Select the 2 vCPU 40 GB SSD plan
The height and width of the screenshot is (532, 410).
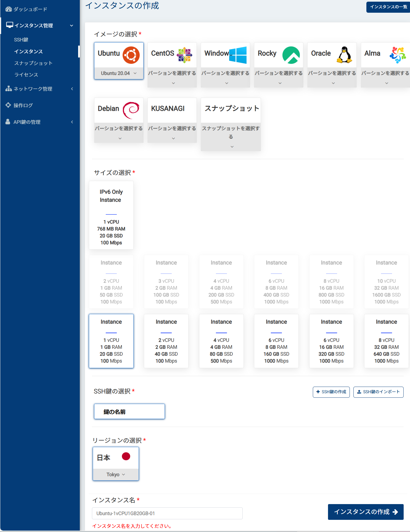[166, 341]
